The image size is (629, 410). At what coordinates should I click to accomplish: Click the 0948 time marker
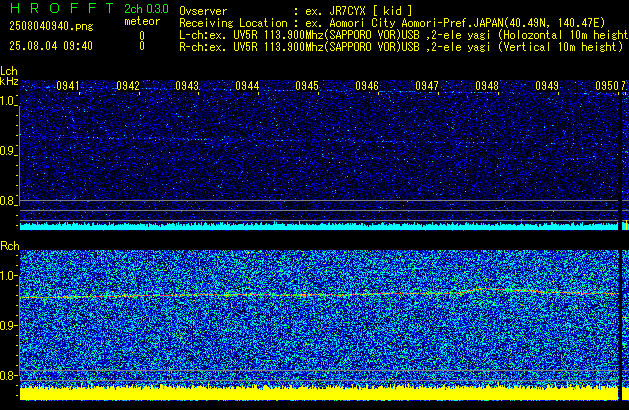tap(487, 86)
